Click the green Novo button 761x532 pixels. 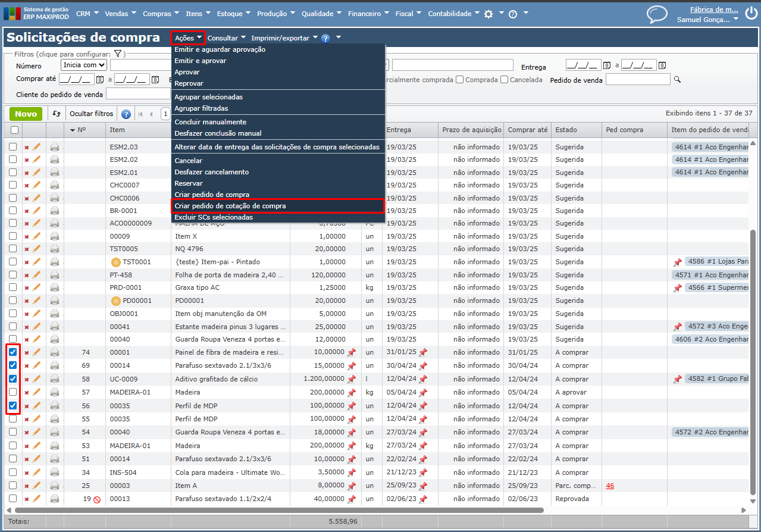[x=26, y=114]
